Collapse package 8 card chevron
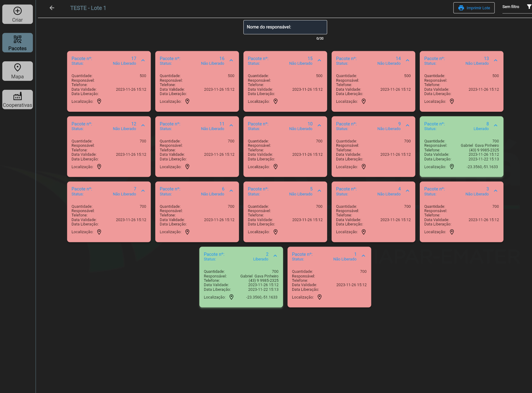Screen dimensions: 532x393 [x=495, y=125]
